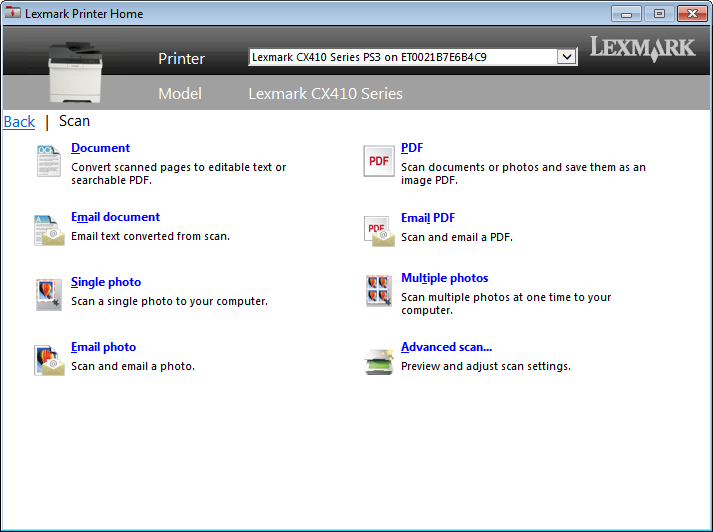
Task: Click the Multiple photos grid icon
Action: (379, 291)
